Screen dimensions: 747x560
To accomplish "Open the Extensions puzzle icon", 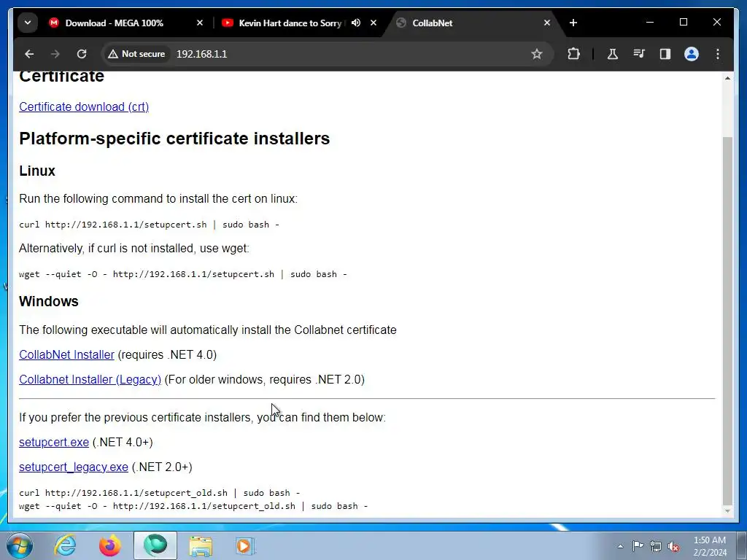I will point(573,54).
